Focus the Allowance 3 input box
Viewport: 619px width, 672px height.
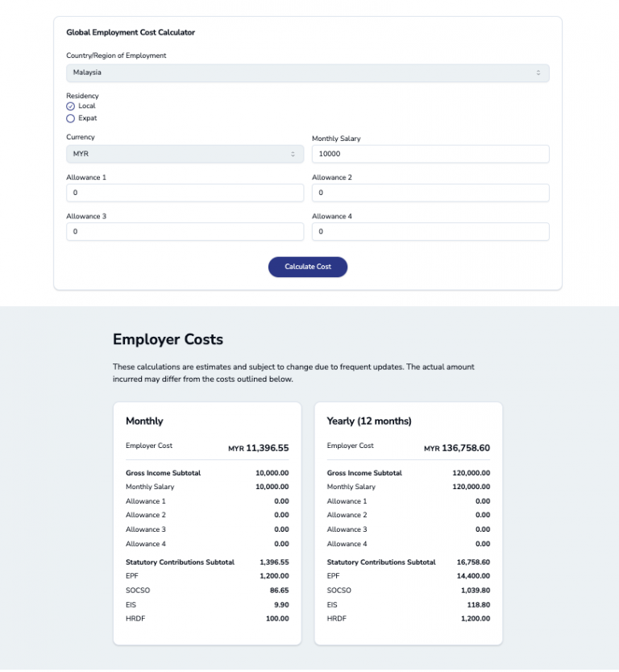tap(185, 231)
